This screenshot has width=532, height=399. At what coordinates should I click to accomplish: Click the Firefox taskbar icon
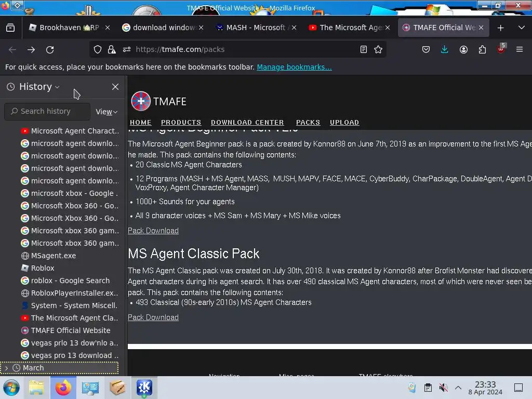[63, 388]
